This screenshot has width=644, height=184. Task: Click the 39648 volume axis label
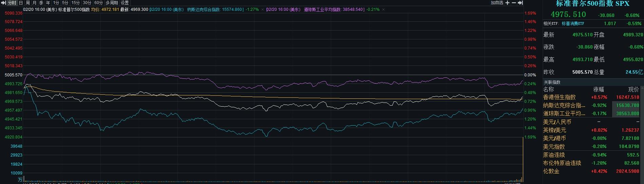tap(16, 146)
